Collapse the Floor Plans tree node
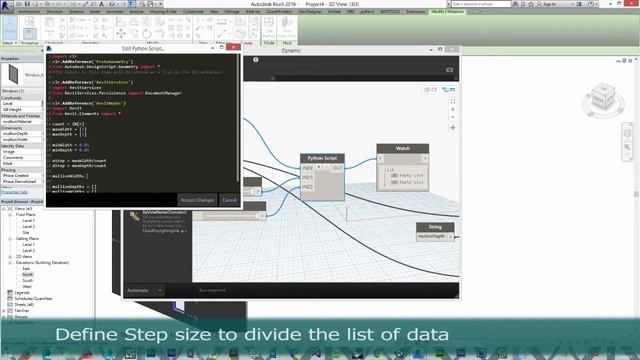 click(x=10, y=215)
